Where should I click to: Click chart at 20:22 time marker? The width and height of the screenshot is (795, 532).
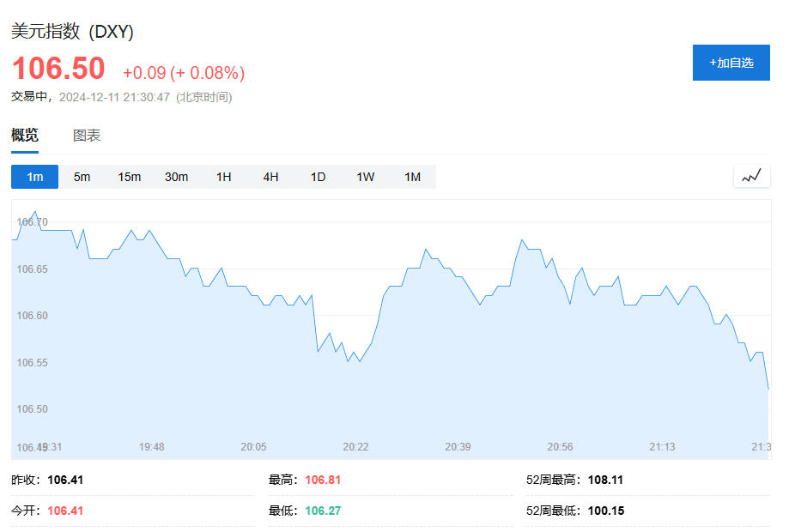click(355, 360)
